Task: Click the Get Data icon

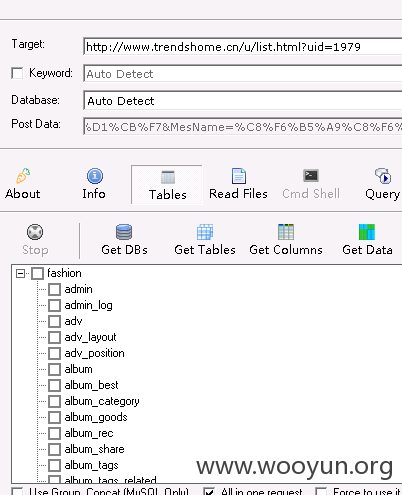Action: pyautogui.click(x=367, y=232)
